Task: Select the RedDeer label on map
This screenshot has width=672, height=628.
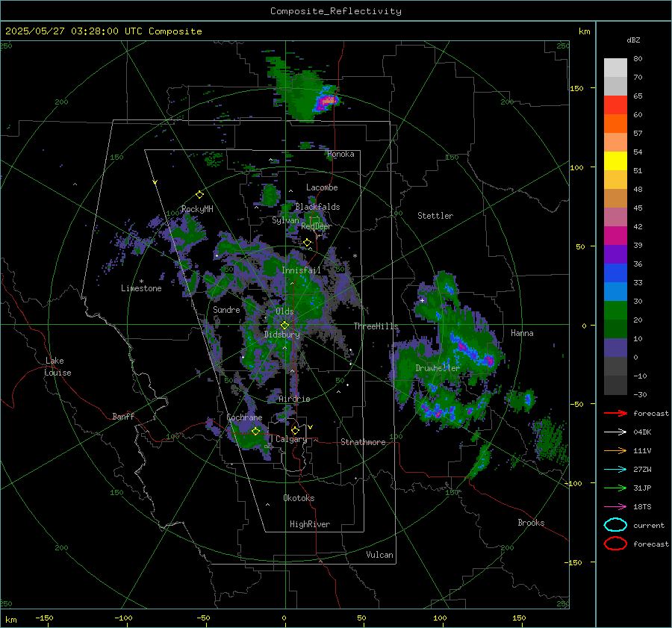Action: click(317, 226)
